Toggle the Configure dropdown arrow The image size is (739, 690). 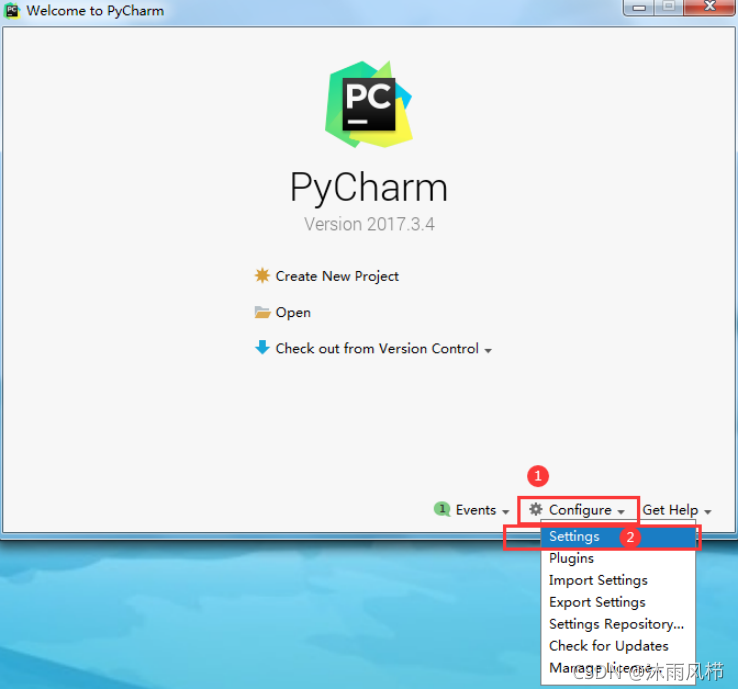click(621, 512)
